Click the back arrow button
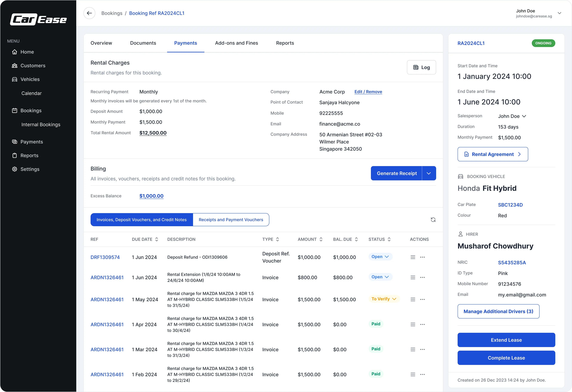The image size is (572, 392). click(89, 13)
